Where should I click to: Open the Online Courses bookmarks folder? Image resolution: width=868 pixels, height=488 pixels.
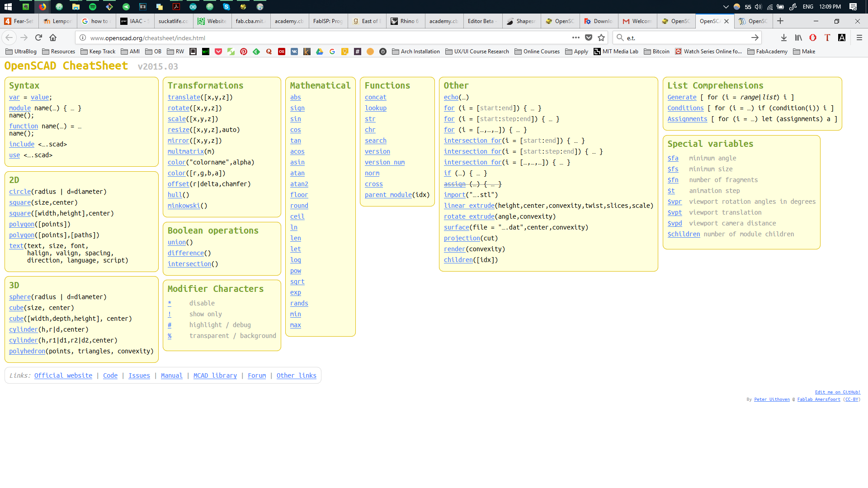pos(537,52)
